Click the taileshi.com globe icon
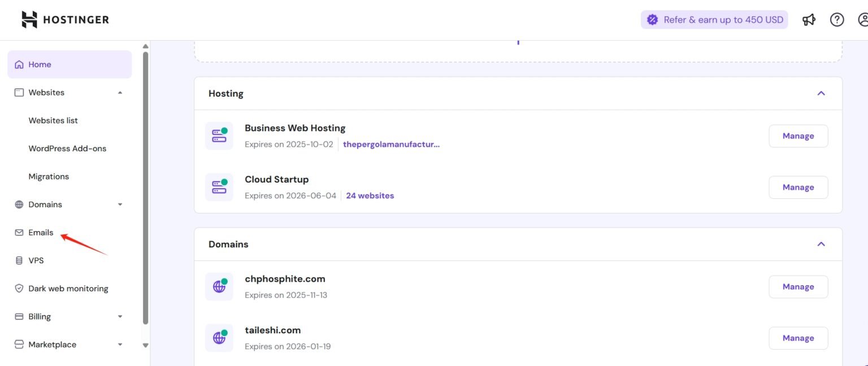Screen dimensions: 868x366 (219, 338)
